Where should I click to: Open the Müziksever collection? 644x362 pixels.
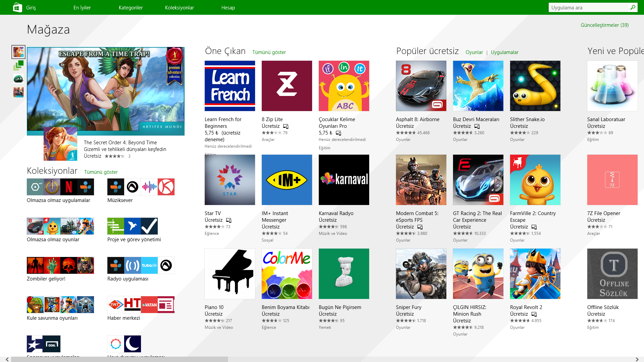click(x=141, y=191)
